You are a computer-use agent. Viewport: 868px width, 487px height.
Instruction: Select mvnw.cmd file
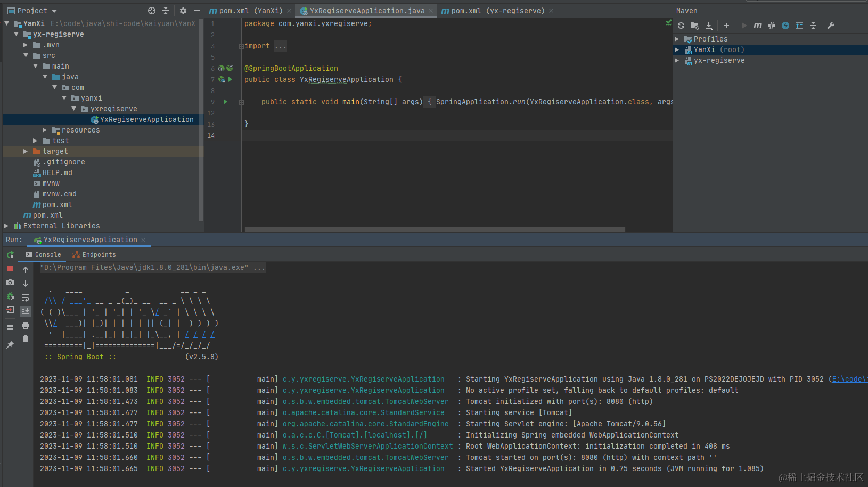[x=55, y=194]
